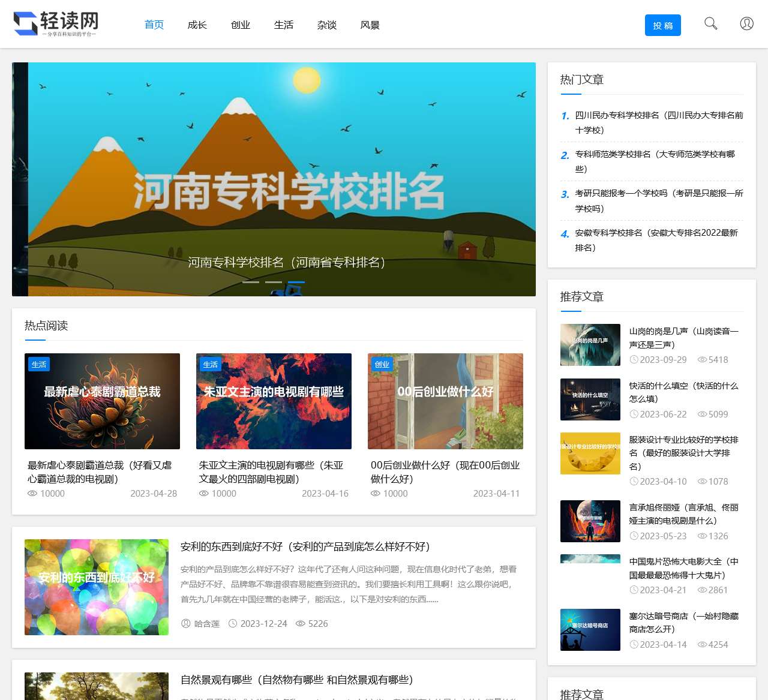Select the first carousel indicator dash
Viewport: 768px width, 700px height.
click(x=251, y=282)
